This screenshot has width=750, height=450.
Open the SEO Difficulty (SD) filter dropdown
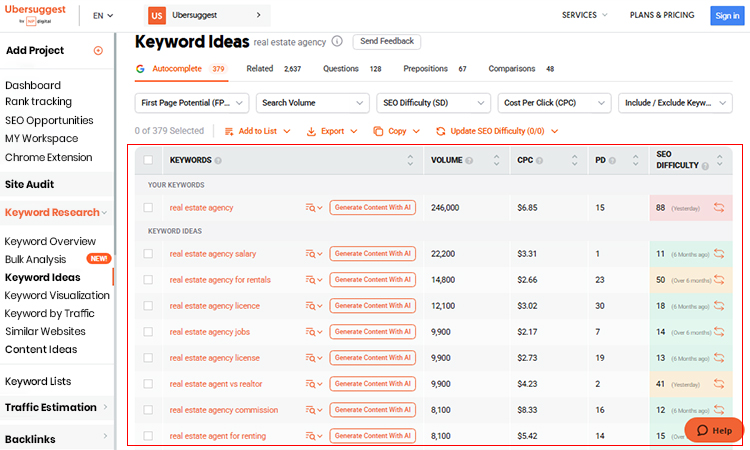[x=433, y=103]
